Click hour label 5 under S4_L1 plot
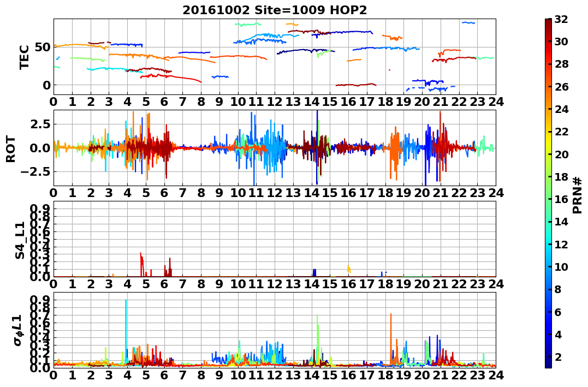 146,284
